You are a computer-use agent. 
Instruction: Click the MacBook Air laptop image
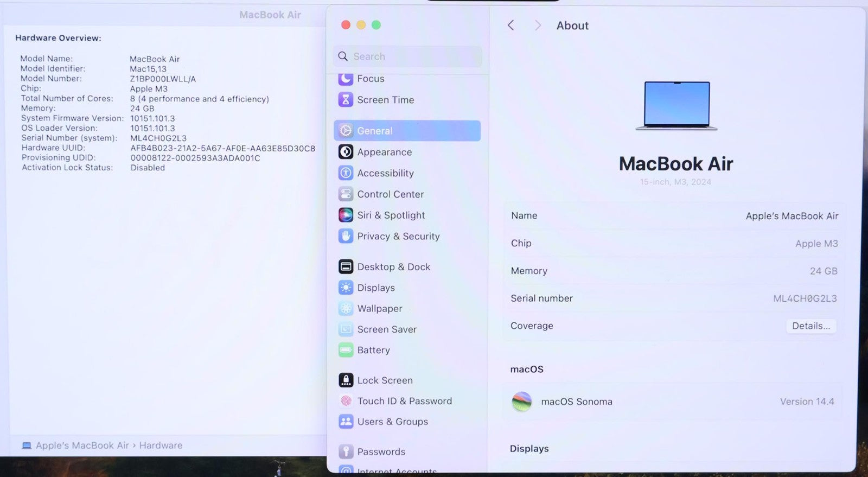pyautogui.click(x=676, y=106)
